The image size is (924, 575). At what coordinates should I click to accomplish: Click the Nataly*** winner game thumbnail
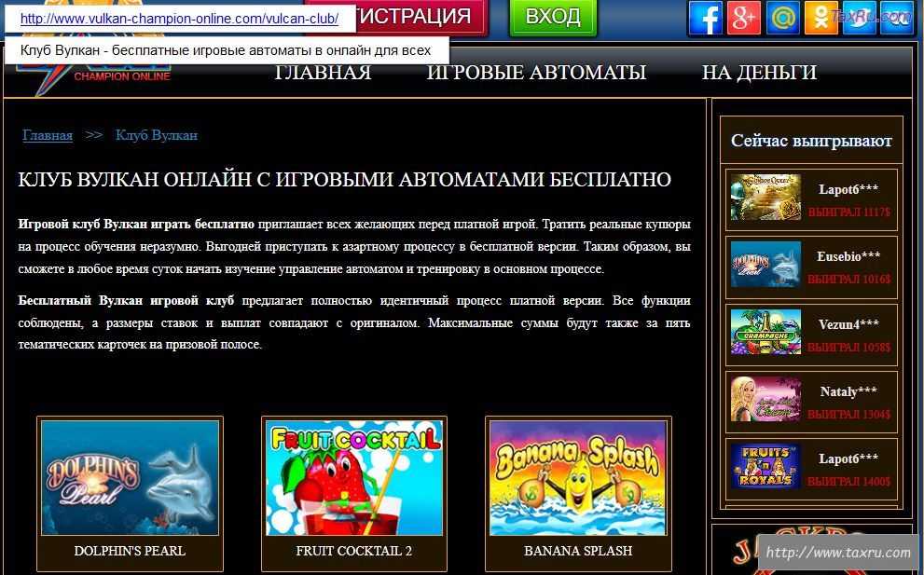[765, 400]
